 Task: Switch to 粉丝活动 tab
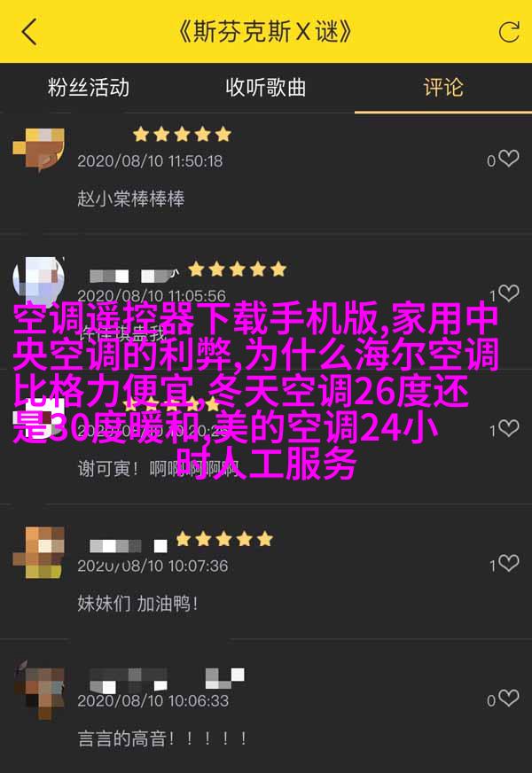[x=89, y=88]
